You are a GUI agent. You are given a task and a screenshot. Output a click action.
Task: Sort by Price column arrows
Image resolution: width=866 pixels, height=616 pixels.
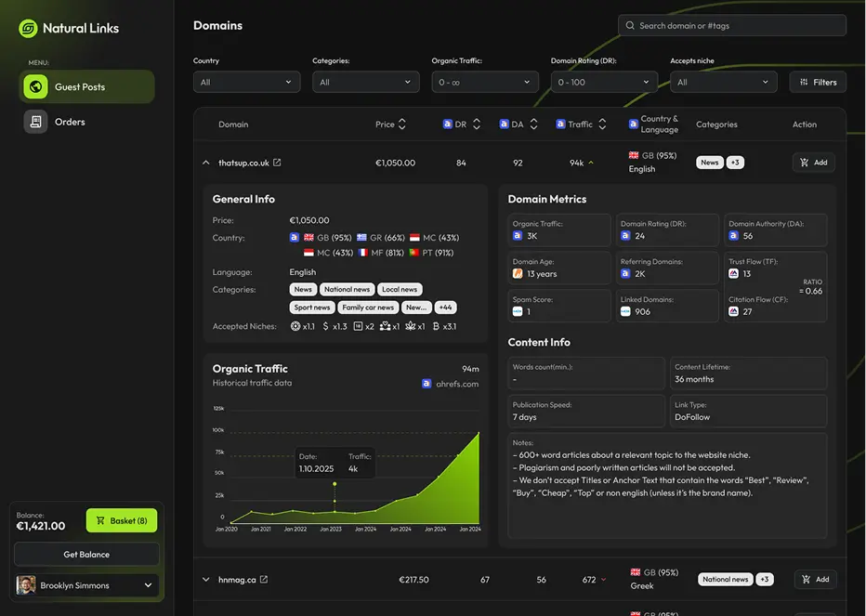click(402, 125)
